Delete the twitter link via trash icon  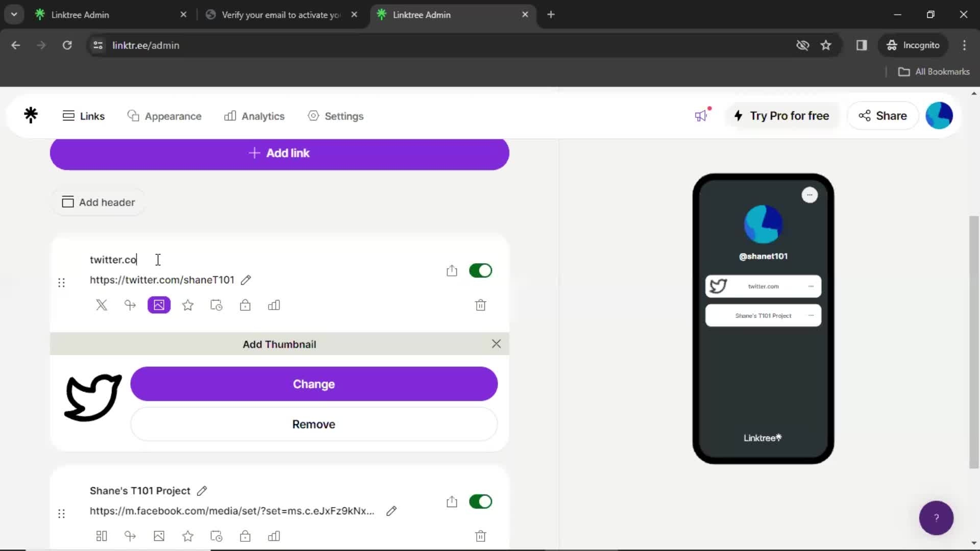click(480, 305)
